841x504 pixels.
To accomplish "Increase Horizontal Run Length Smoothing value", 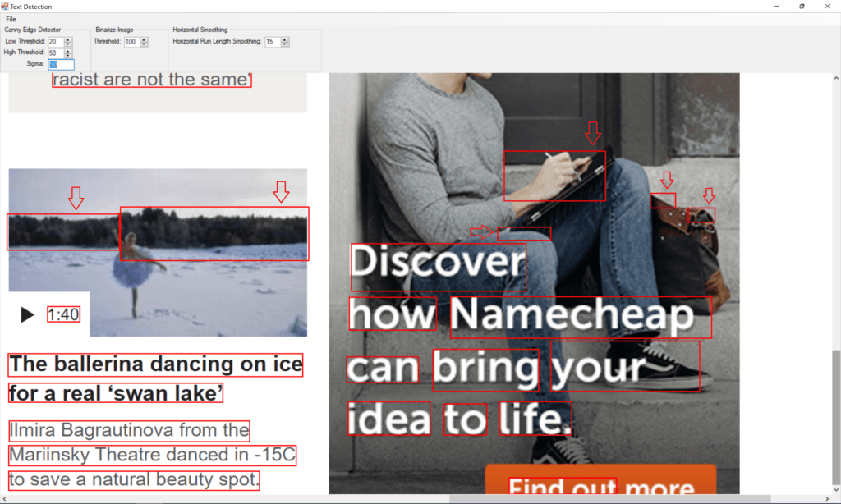I will [x=285, y=39].
